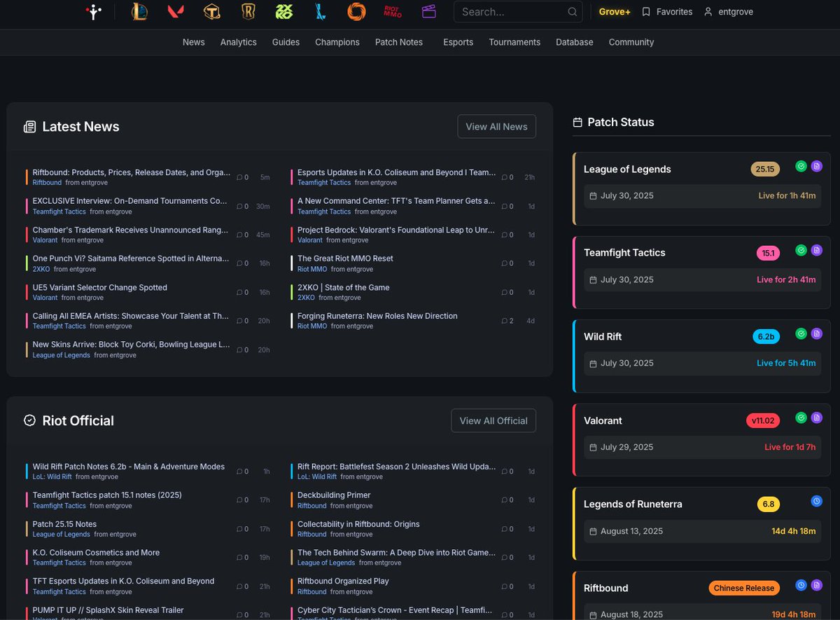The height and width of the screenshot is (620, 840).
Task: Open the Grove+ subscription link
Action: (x=615, y=12)
